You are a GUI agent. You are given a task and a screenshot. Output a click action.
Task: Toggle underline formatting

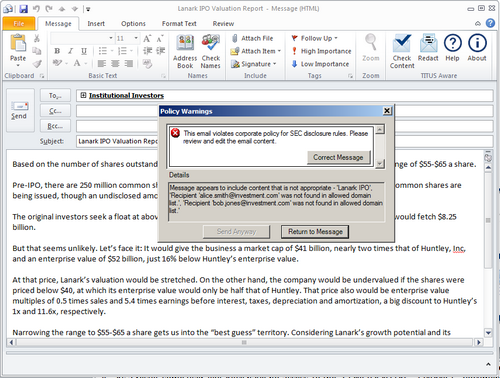pyautogui.click(x=84, y=51)
